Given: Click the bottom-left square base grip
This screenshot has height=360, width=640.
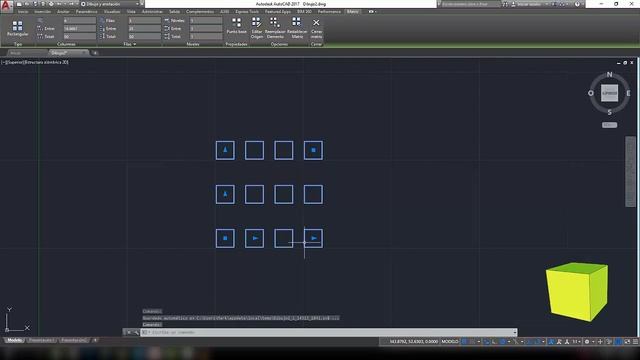Looking at the screenshot, I should 225,238.
